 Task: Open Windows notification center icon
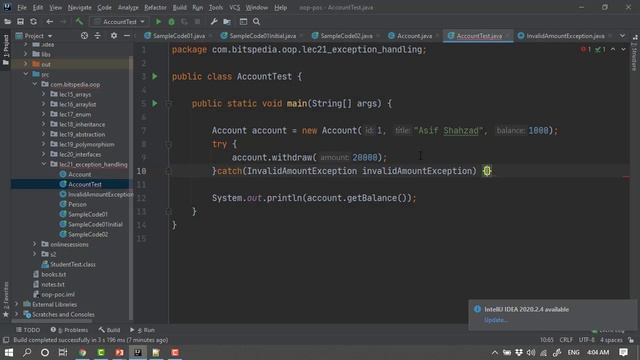623,352
